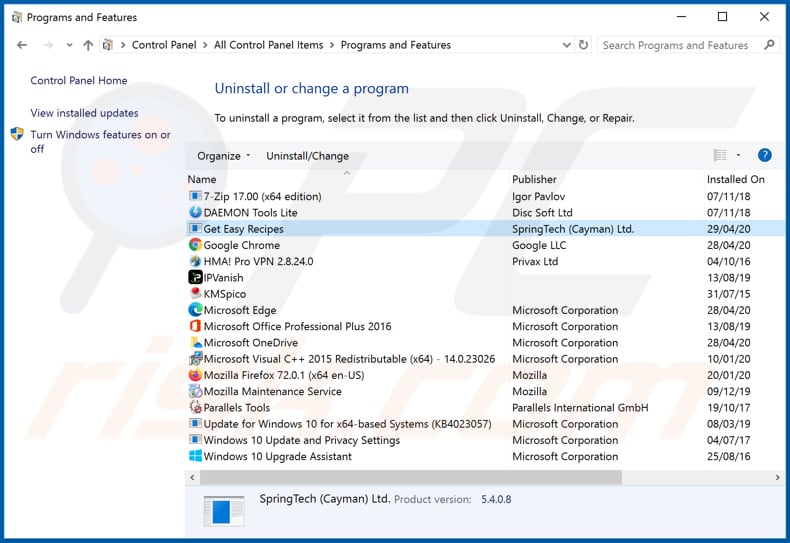
Task: Click the SpringTech (Cayman) Ltd. publisher cell
Action: pos(573,229)
